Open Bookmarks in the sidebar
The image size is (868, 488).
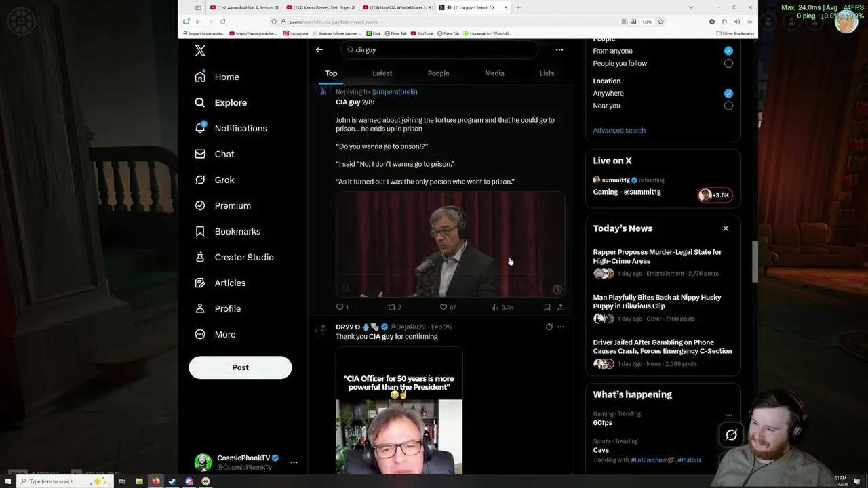[227, 232]
